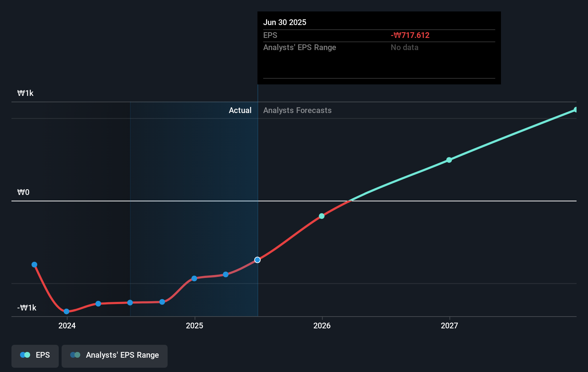Image resolution: width=588 pixels, height=372 pixels.
Task: Click the ₩0 axis gridline label
Action: [23, 192]
